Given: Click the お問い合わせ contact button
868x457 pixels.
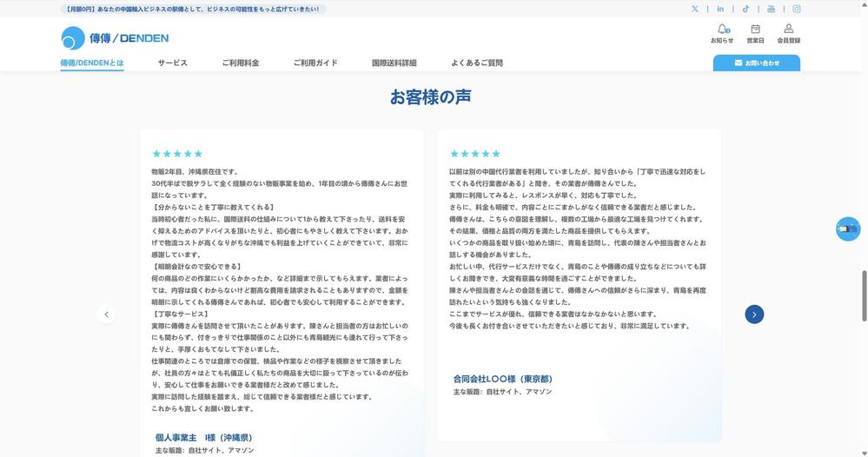Looking at the screenshot, I should 756,63.
